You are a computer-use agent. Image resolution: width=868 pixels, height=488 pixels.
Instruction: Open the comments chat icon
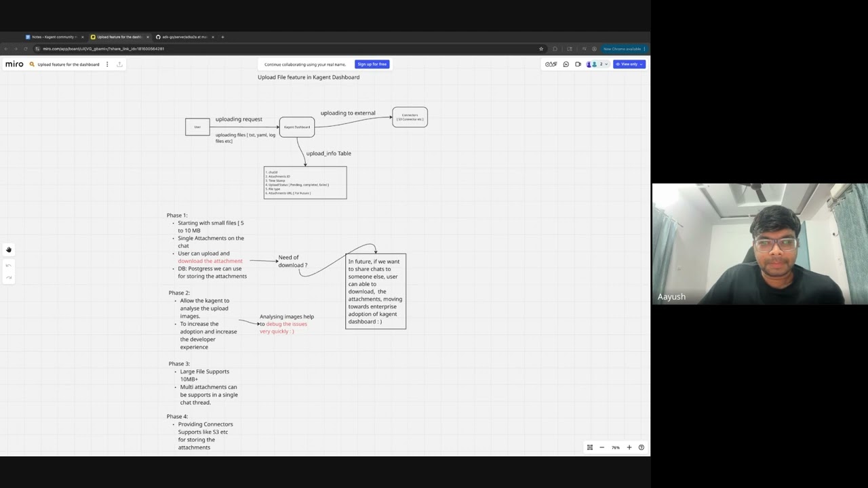(566, 64)
